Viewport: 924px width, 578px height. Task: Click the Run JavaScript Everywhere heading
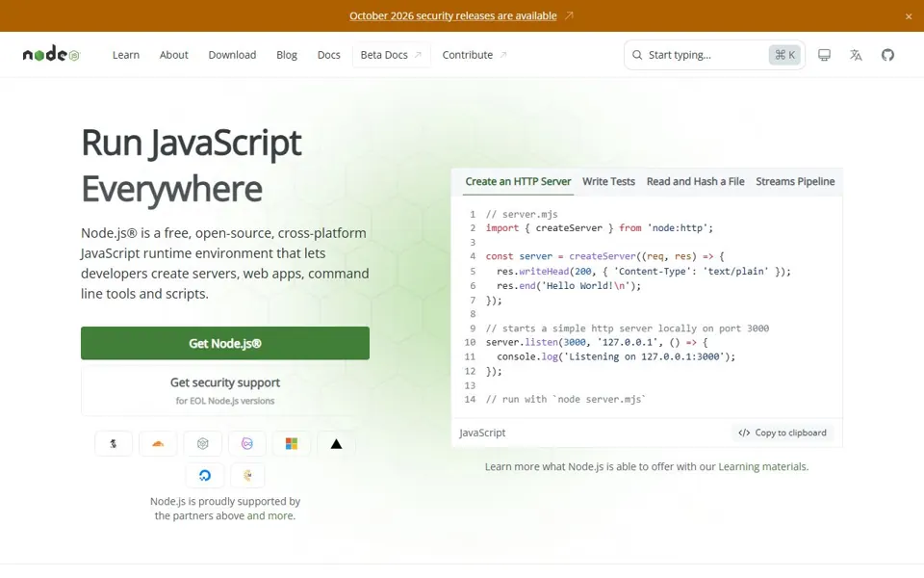coord(191,165)
